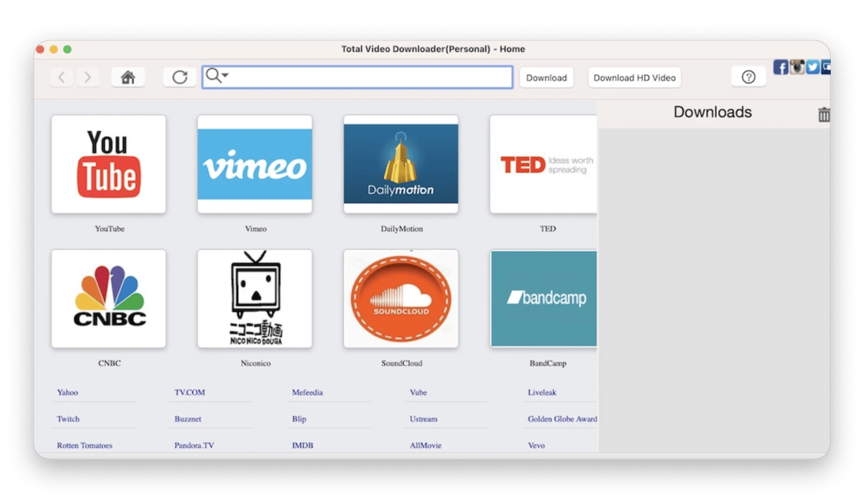Click the DailyMotion caption text
The height and width of the screenshot is (504, 864).
tap(402, 229)
